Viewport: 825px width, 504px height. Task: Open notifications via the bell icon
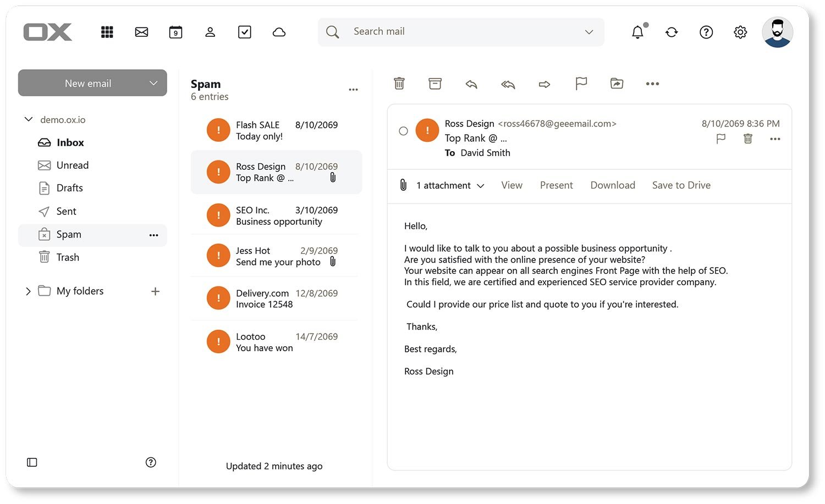[x=637, y=32]
